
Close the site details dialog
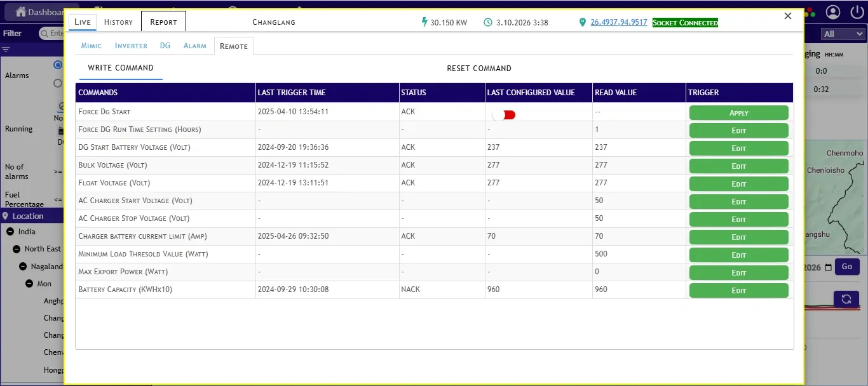pyautogui.click(x=788, y=17)
